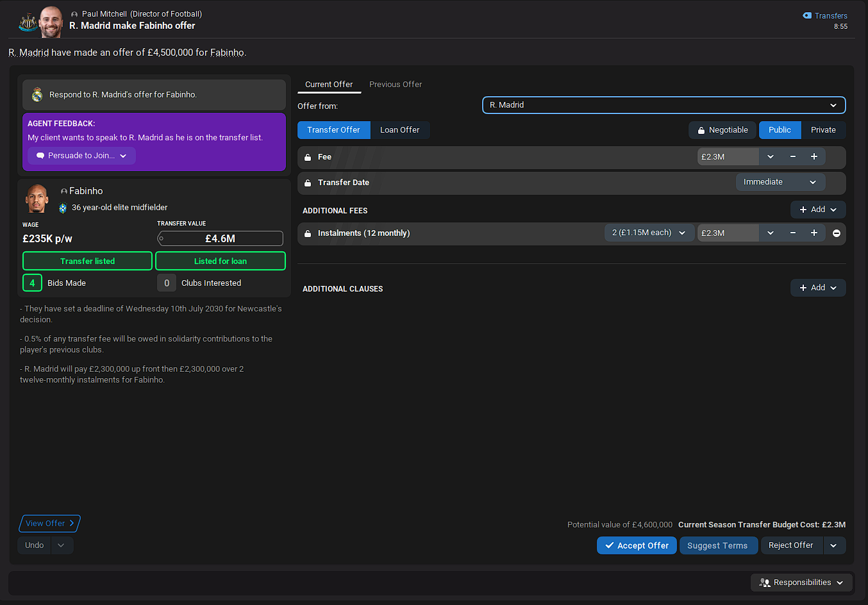
Task: Reject the offer from R. Madrid
Action: [791, 545]
